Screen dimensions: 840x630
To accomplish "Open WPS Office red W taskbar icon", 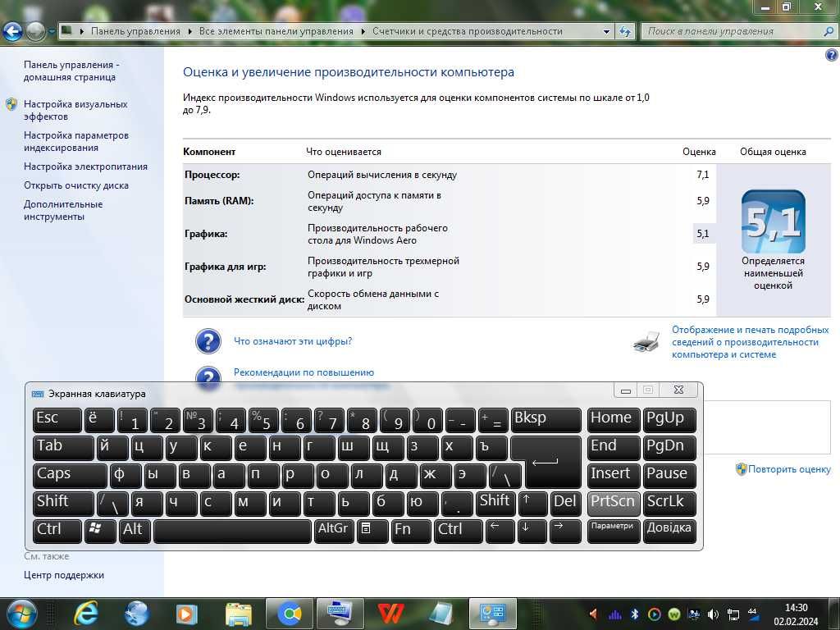I will [391, 614].
